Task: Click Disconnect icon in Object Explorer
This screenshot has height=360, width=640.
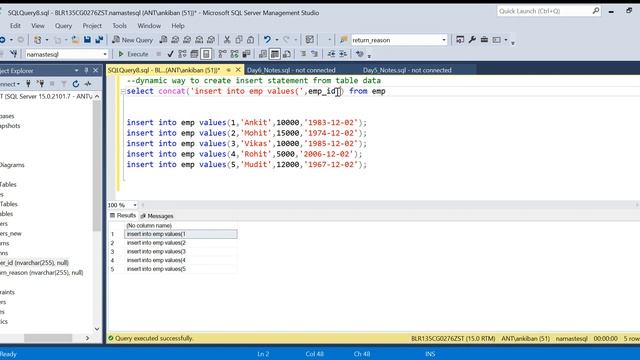Action: [x=40, y=84]
